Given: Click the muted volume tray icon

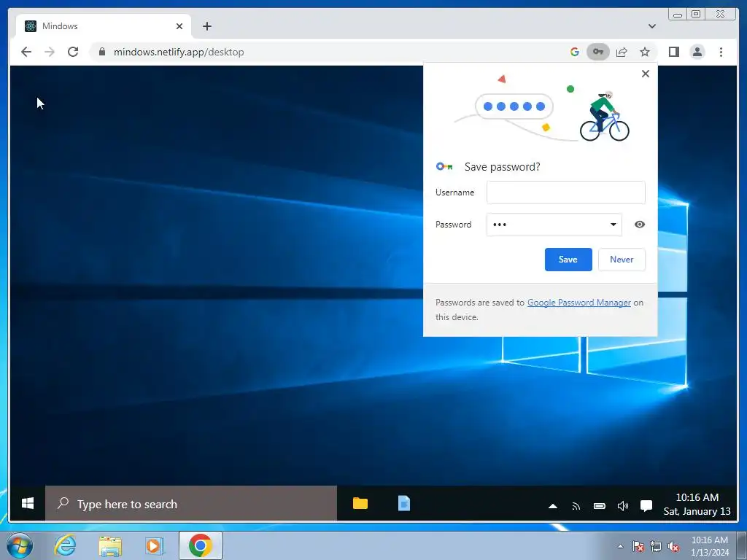Looking at the screenshot, I should 673,546.
